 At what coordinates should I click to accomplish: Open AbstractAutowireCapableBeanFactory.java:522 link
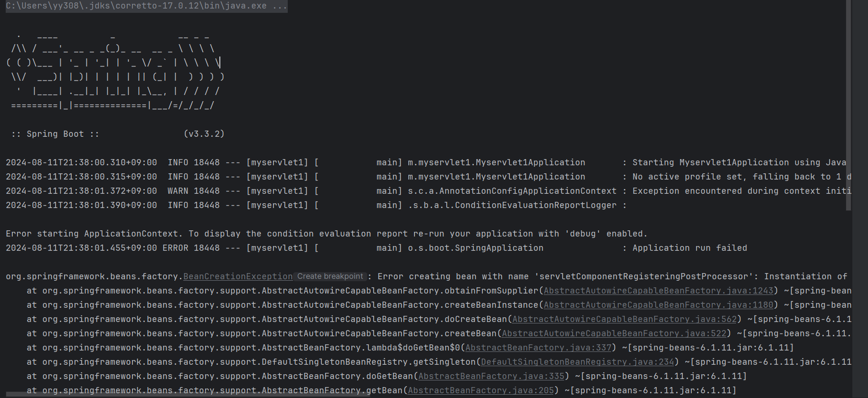click(614, 333)
